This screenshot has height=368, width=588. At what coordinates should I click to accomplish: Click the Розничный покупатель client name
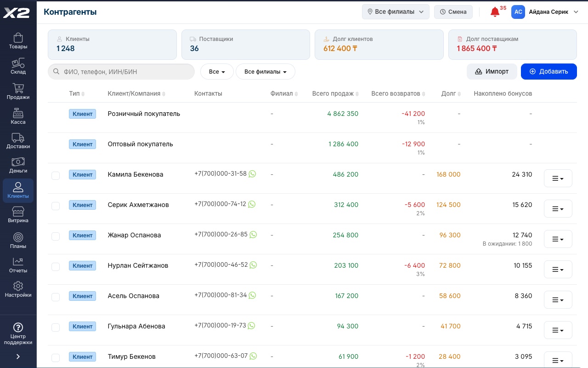pos(144,114)
